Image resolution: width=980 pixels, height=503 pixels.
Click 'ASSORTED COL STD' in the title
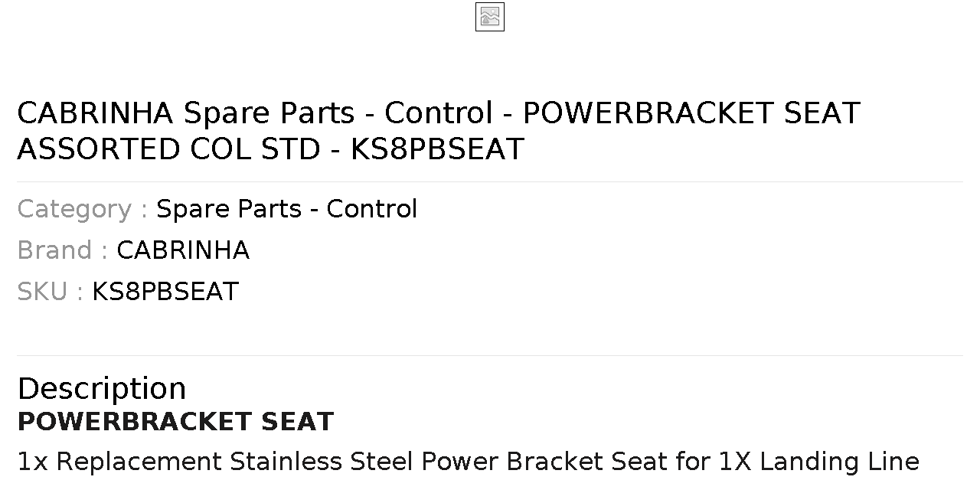pos(168,149)
